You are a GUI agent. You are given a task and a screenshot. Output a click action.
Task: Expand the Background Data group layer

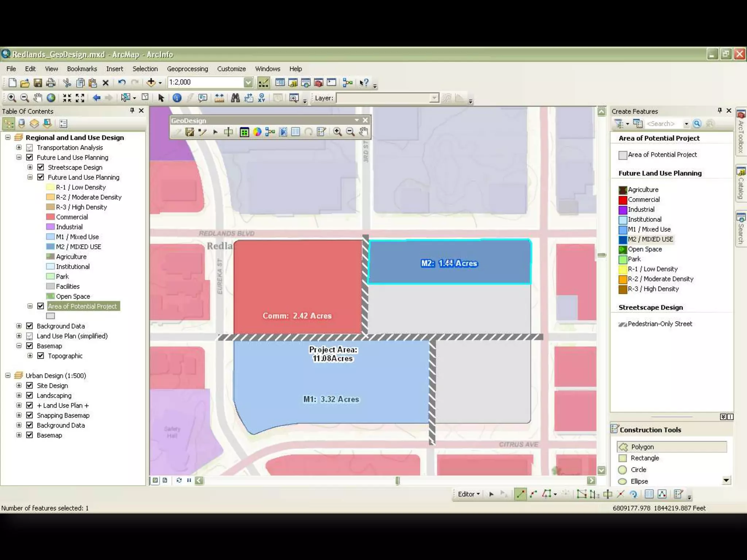click(x=19, y=326)
